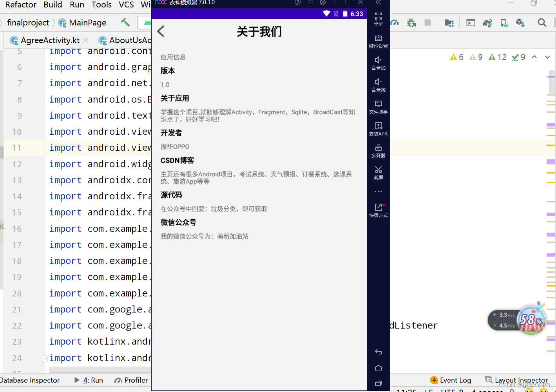Screen dimensions: 556x392
Task: Open the Tools menu
Action: pos(101,5)
